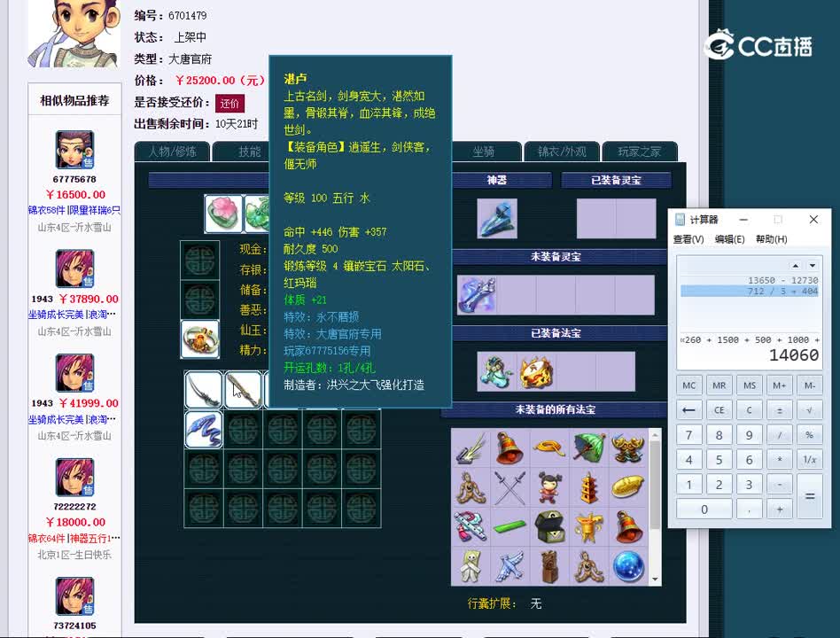Open similar item 锦衣58件 listing link
Viewport: 840px width, 638px height.
(74, 210)
